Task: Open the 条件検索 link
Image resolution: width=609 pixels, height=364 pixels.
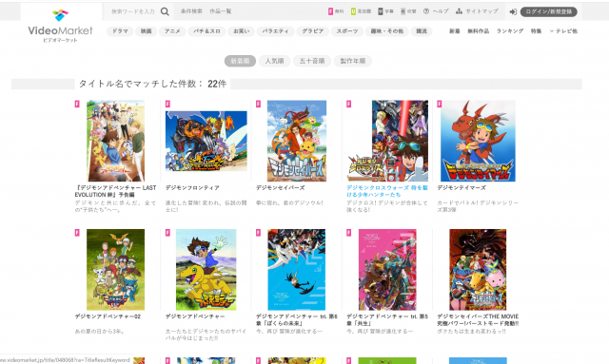Action: point(191,11)
